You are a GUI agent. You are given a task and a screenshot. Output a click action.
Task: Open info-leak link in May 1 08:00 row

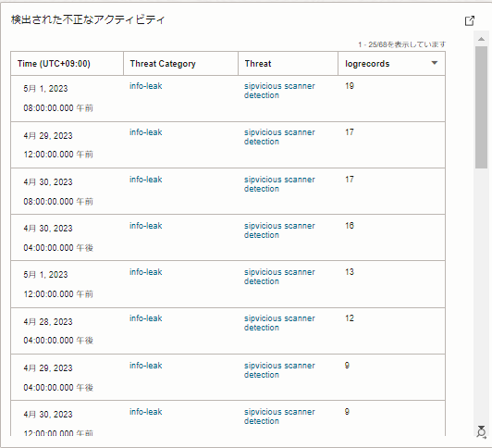[145, 86]
